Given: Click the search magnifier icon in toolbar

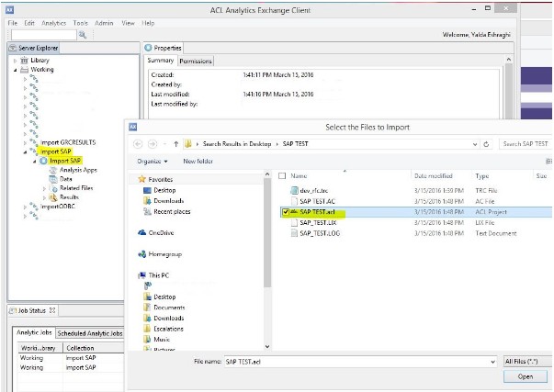Looking at the screenshot, I should pos(82,34).
